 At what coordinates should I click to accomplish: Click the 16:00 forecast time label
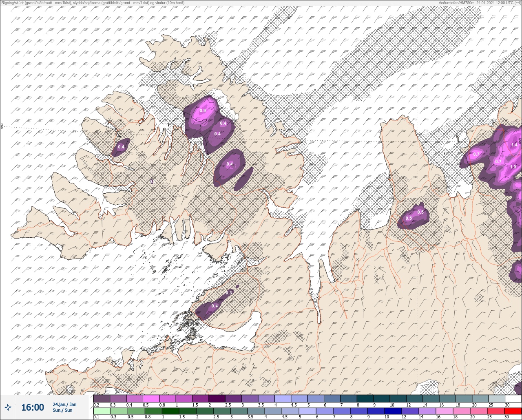(x=33, y=407)
